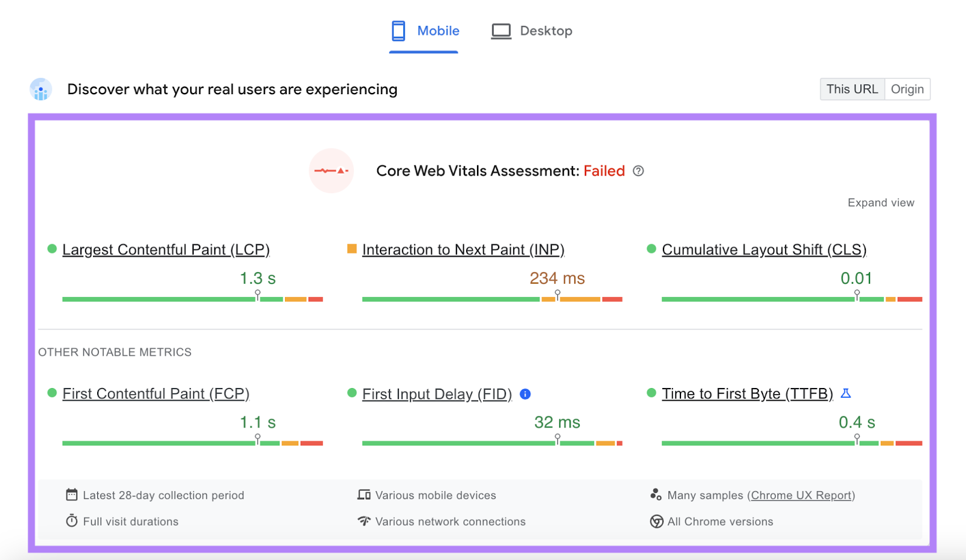Click the stopwatch icon beside Full visit durations
This screenshot has height=560, width=966.
pos(72,521)
